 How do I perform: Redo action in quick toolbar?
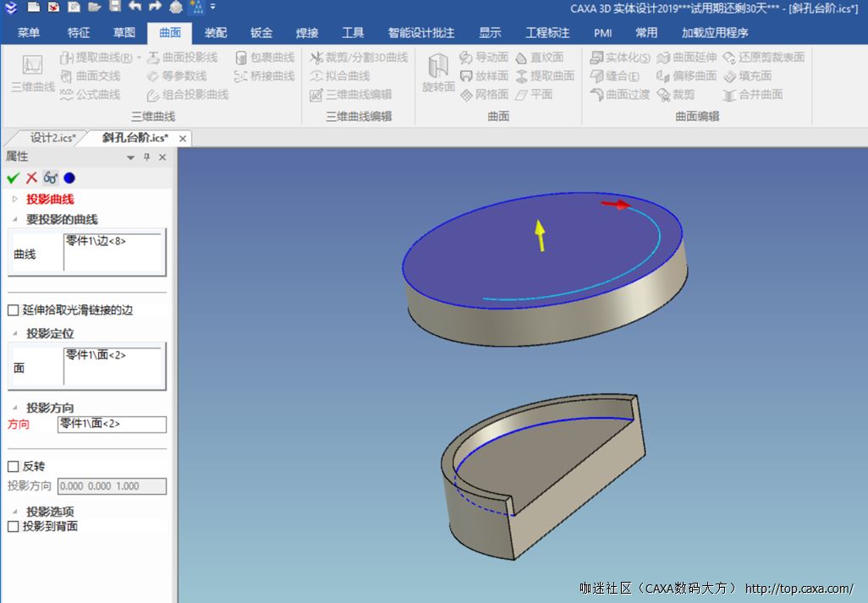tap(155, 7)
